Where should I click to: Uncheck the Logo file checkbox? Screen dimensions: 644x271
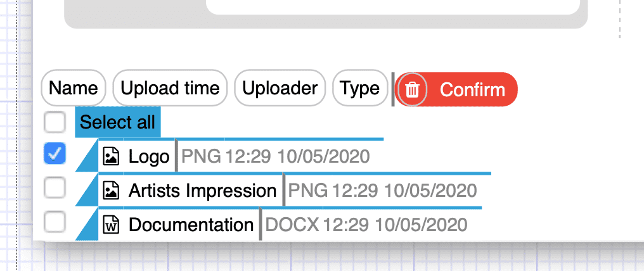pyautogui.click(x=55, y=154)
